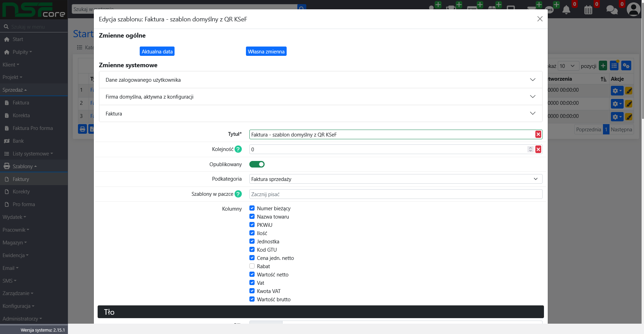Uncheck the Wartość brutto column
The image size is (644, 334).
point(252,299)
